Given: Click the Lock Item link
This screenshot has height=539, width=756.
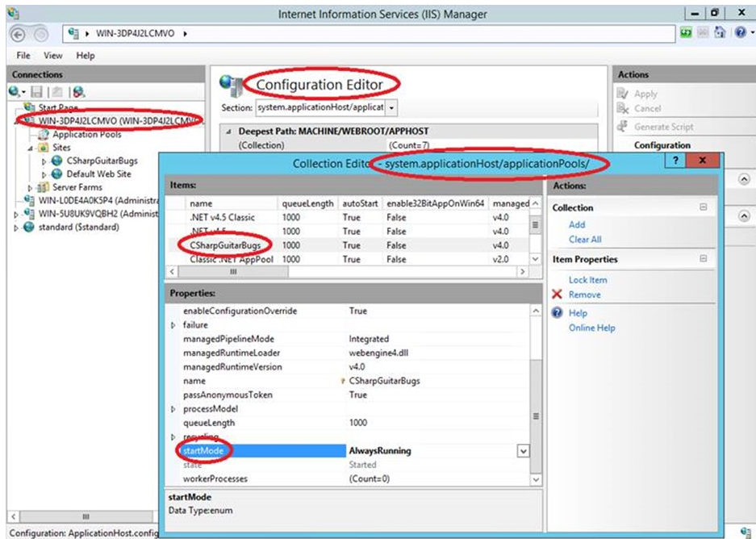Looking at the screenshot, I should coord(587,280).
